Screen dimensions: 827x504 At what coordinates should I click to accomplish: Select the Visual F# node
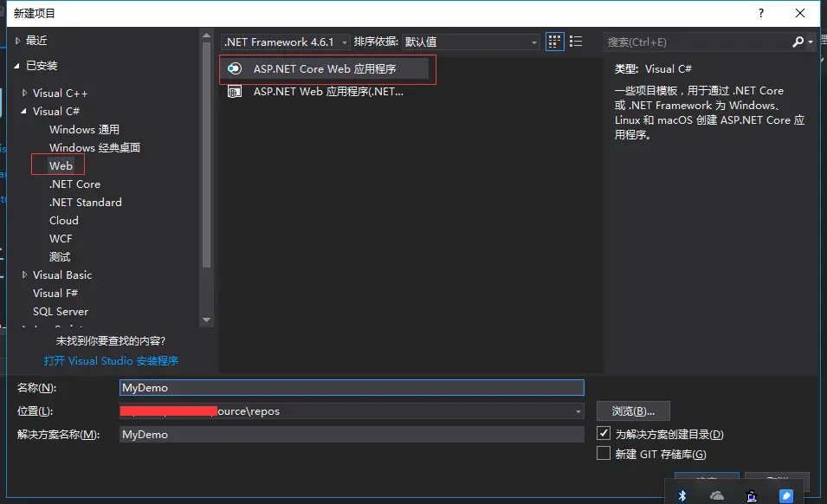55,293
